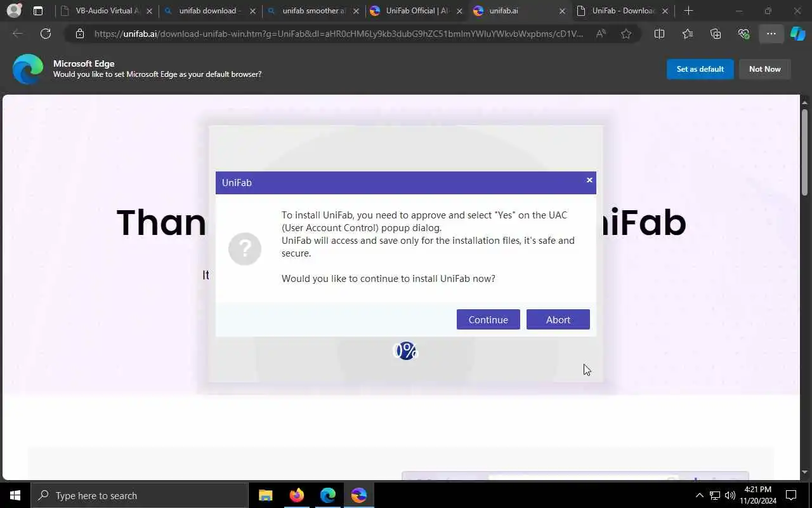Screen dimensions: 812x508
Task: Set Microsoft Edge as default browser
Action: (x=700, y=69)
